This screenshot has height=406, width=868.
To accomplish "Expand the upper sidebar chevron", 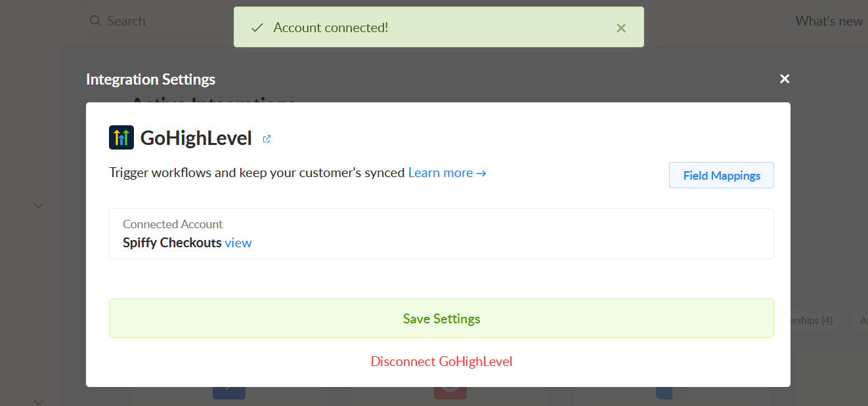I will (39, 206).
